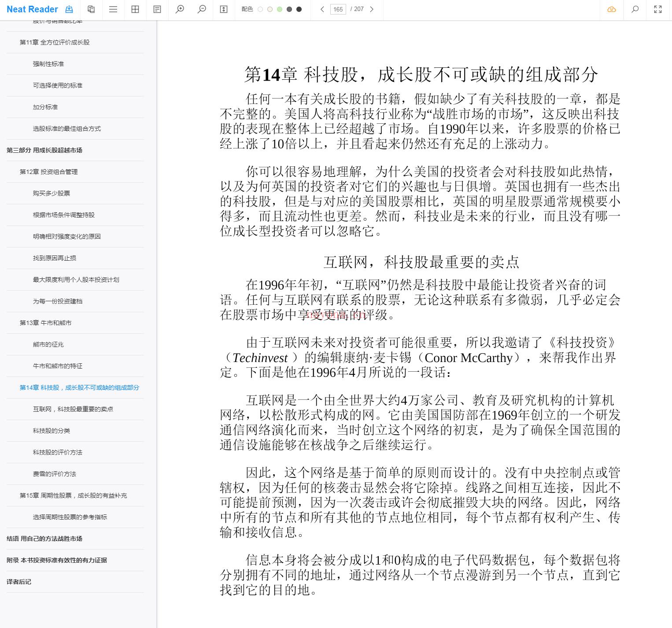Open the grid thumbnail view icon
Image resolution: width=672 pixels, height=628 pixels.
click(x=135, y=9)
